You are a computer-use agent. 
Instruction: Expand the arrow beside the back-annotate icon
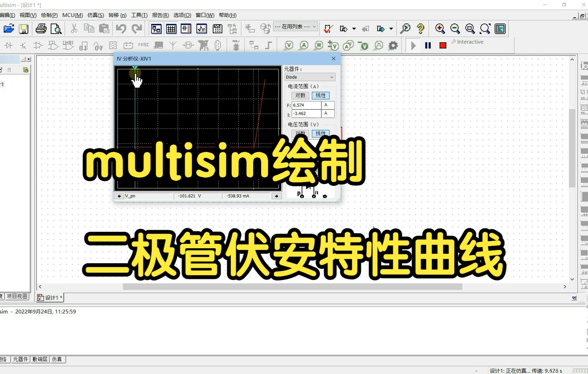click(354, 29)
